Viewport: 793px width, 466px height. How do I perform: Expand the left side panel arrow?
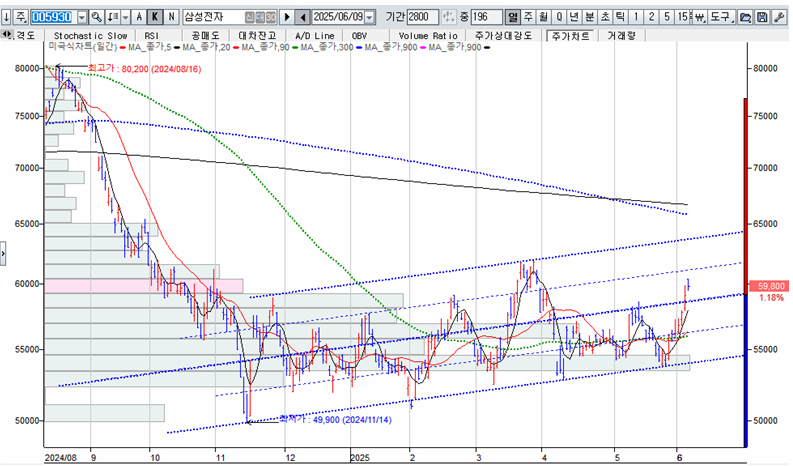(3, 253)
